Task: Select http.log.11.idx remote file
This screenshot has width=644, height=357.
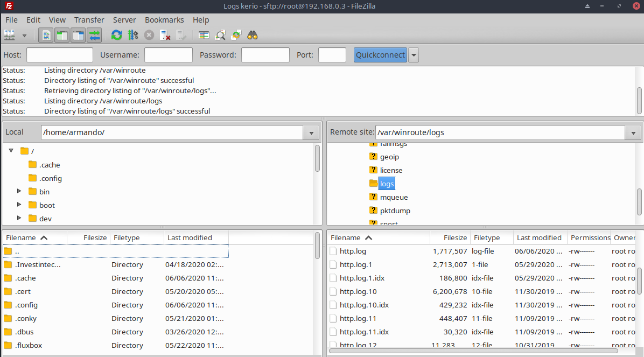Action: 482,332
